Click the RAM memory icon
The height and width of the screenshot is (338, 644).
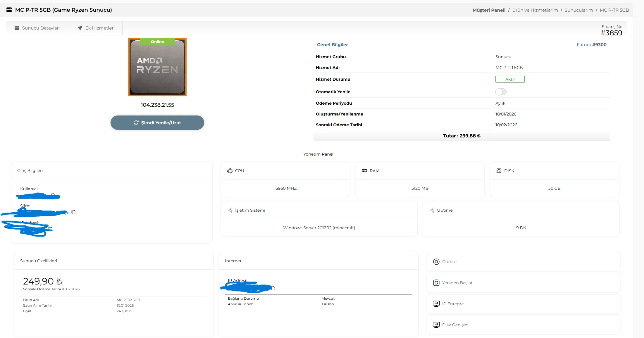[x=364, y=171]
